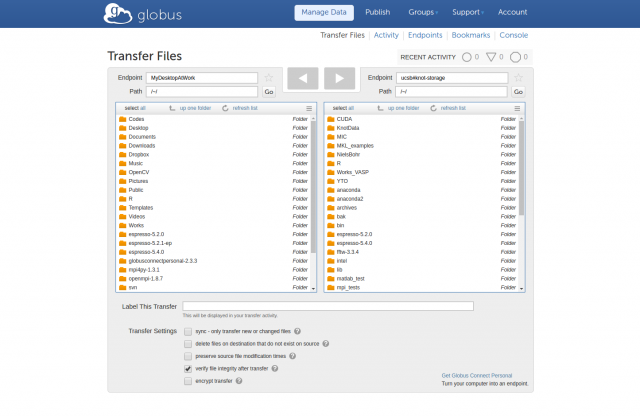Select the Works_VASP folder row

[x=422, y=172]
